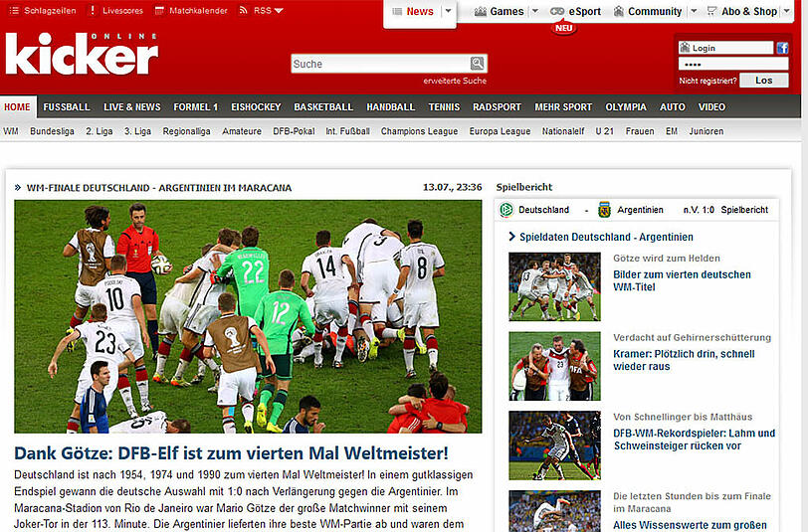Open the News tab

pyautogui.click(x=420, y=11)
